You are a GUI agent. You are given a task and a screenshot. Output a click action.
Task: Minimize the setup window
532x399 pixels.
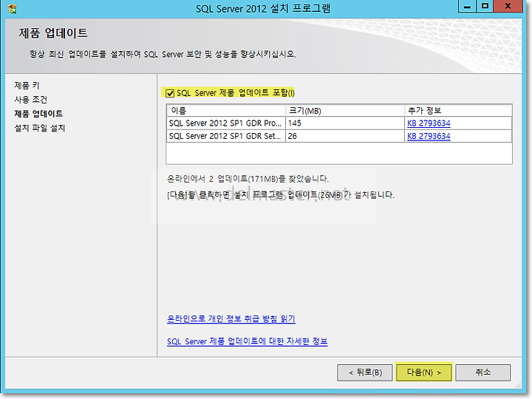tap(467, 7)
